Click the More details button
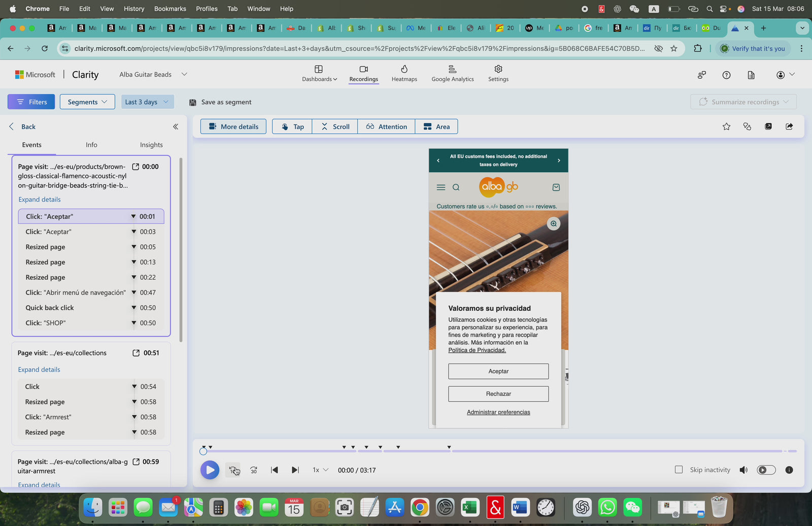Screen dimensions: 812x526 pos(233,126)
